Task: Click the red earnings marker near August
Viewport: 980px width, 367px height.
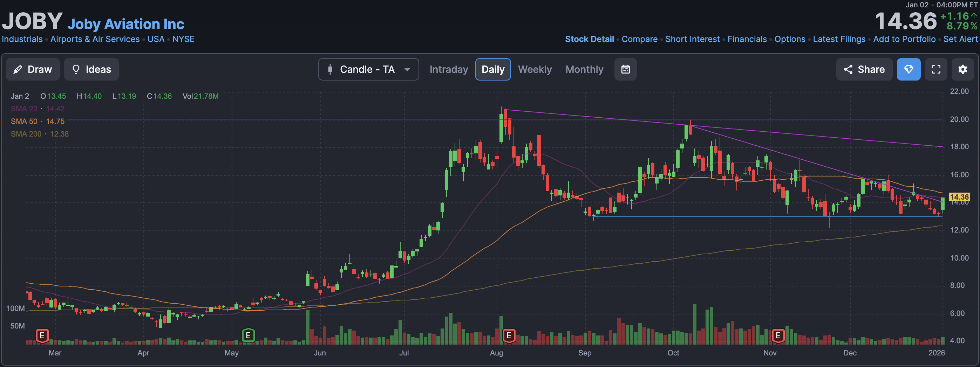Action: pos(509,335)
